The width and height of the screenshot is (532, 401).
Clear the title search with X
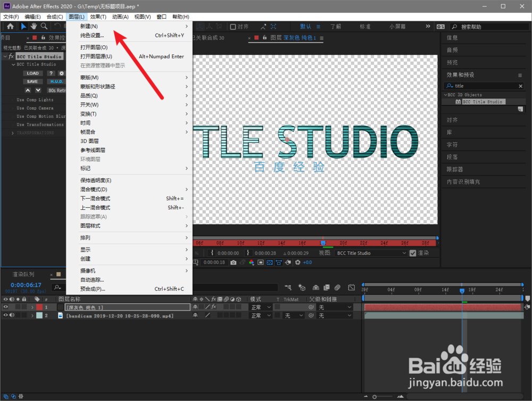coord(520,86)
